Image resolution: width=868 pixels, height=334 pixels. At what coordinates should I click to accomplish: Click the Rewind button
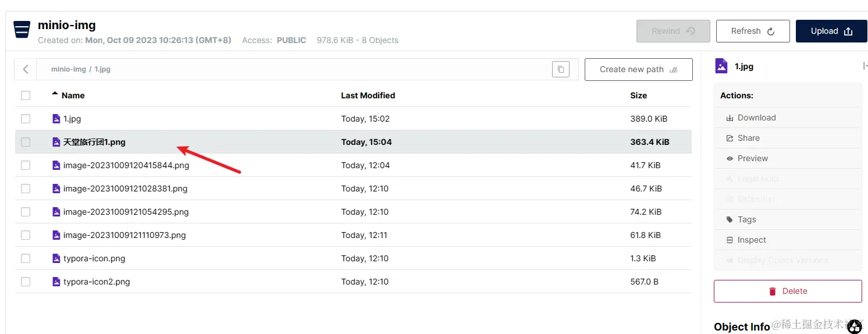(x=673, y=31)
